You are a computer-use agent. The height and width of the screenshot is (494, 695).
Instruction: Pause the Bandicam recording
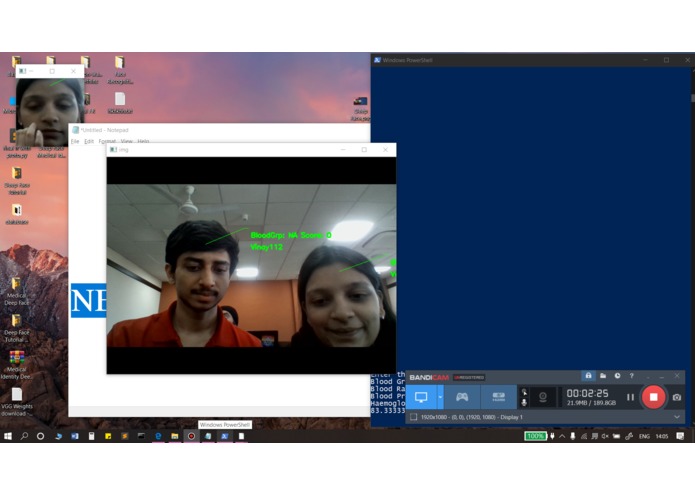click(630, 397)
